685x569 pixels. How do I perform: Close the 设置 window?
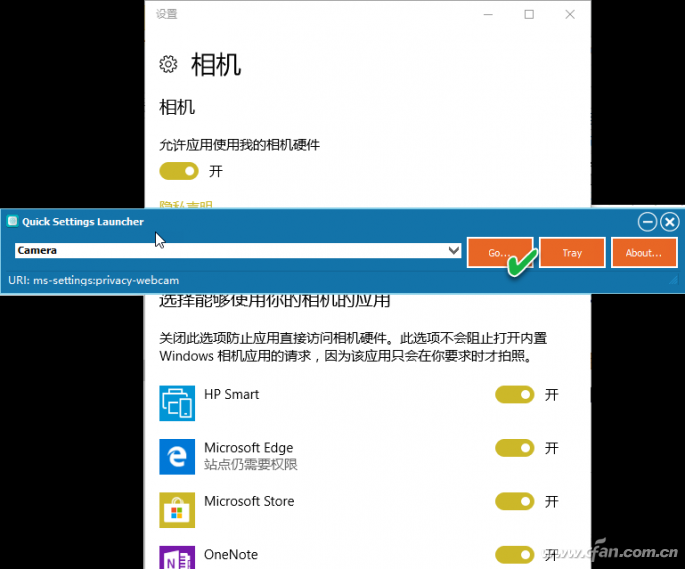[x=570, y=14]
